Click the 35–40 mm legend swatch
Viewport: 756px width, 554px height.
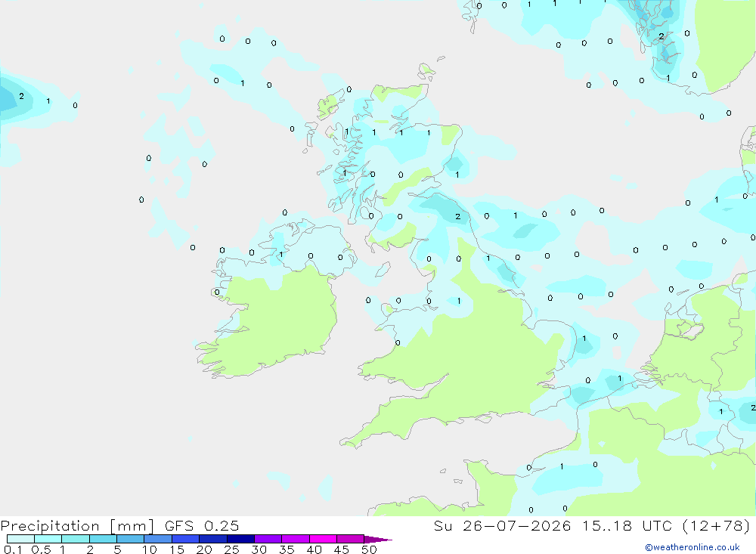point(296,539)
